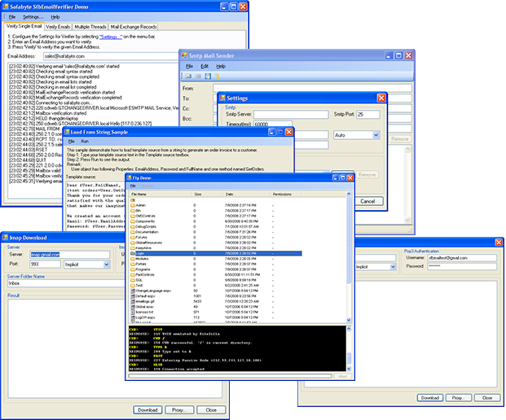This screenshot has height=420, width=506.
Task: Open the File menu in Ftp Demo
Action: pyautogui.click(x=133, y=186)
